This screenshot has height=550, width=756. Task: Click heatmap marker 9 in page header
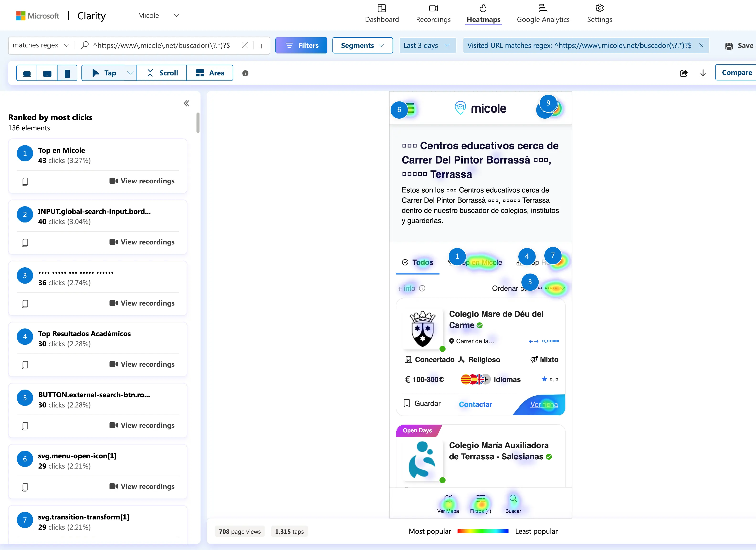[548, 103]
